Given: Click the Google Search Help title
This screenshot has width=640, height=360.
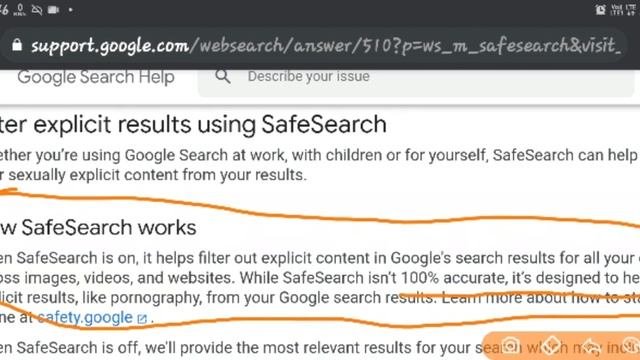Looking at the screenshot, I should 96,77.
